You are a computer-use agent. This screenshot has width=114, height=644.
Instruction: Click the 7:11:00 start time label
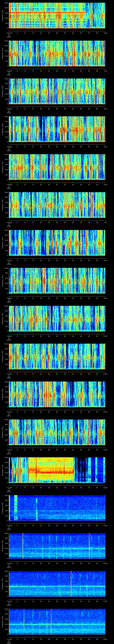[x=9, y=412]
